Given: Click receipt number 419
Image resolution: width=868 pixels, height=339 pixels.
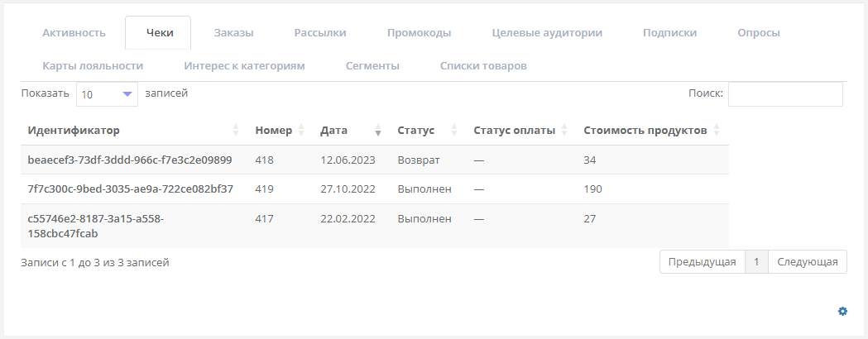Looking at the screenshot, I should pos(265,189).
